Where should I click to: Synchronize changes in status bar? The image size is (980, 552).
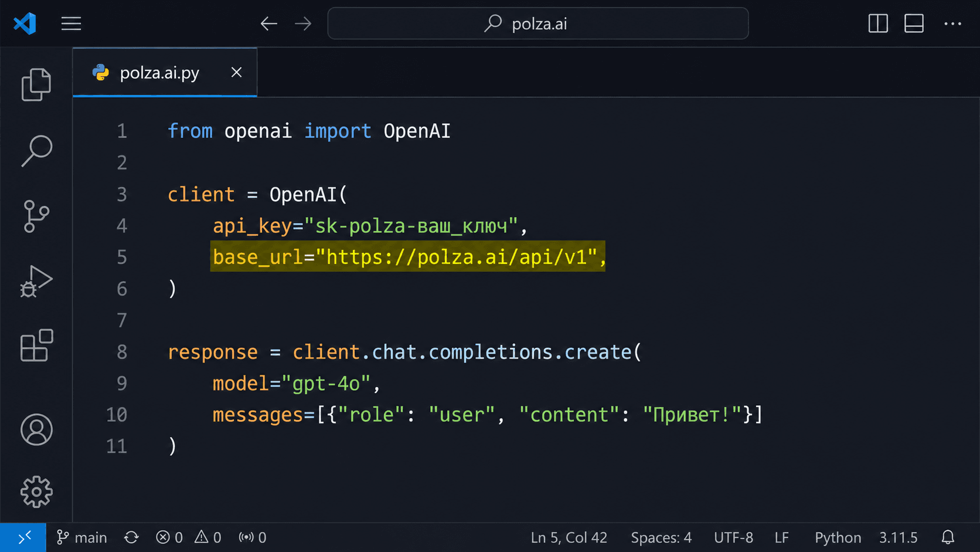click(x=131, y=537)
